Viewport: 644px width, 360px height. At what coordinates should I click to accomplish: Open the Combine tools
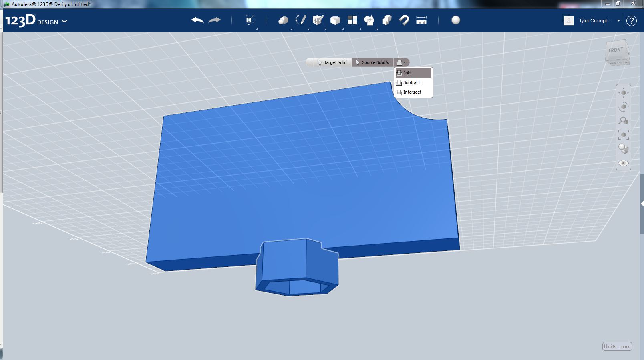click(x=387, y=20)
